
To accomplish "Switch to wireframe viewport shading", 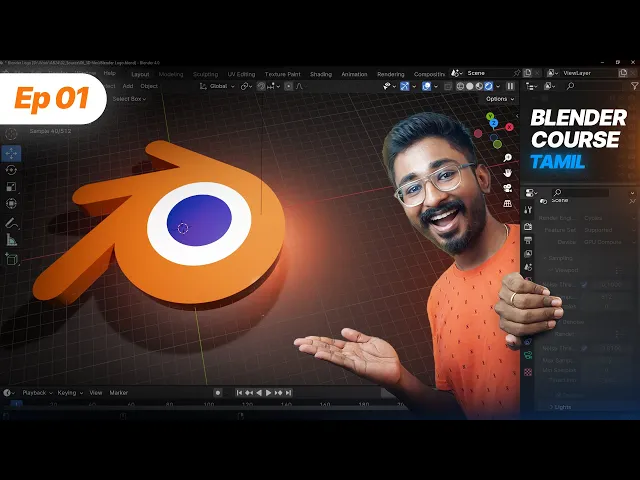I will pos(460,86).
